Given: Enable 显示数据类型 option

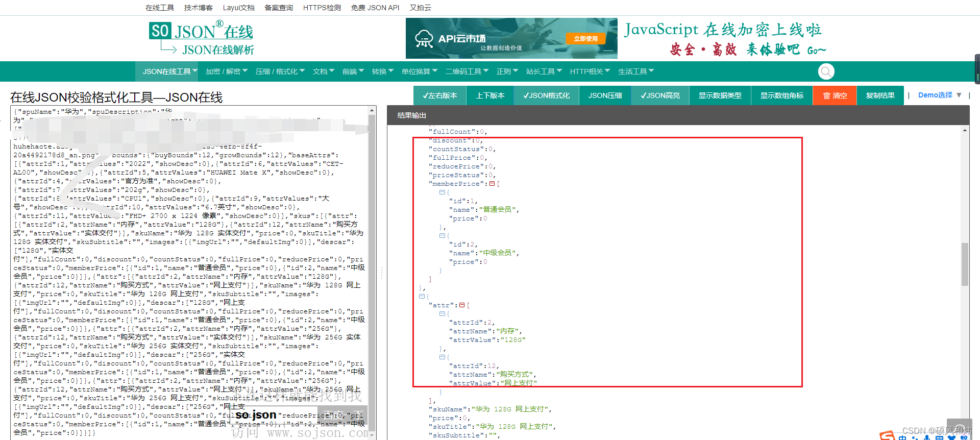Looking at the screenshot, I should (x=720, y=95).
